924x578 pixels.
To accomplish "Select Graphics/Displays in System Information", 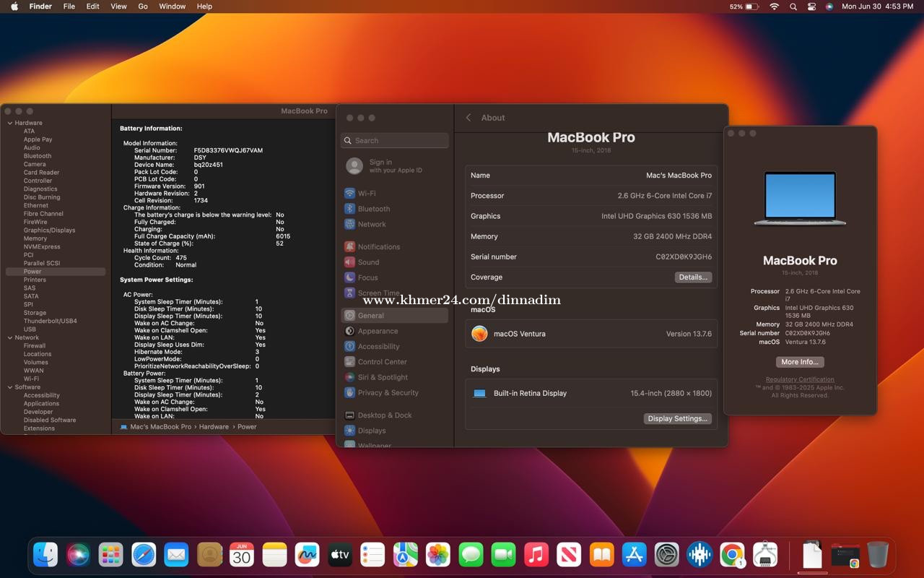I will click(49, 230).
